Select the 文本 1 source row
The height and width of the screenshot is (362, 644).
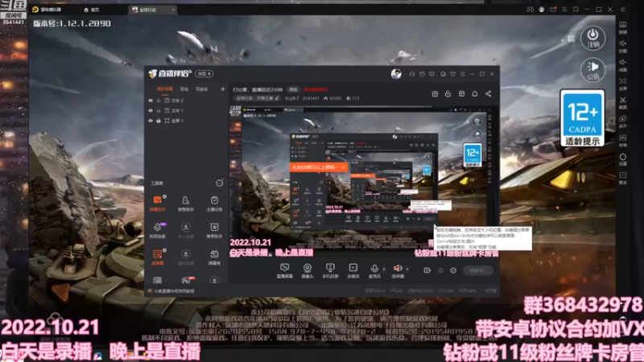coord(187,110)
